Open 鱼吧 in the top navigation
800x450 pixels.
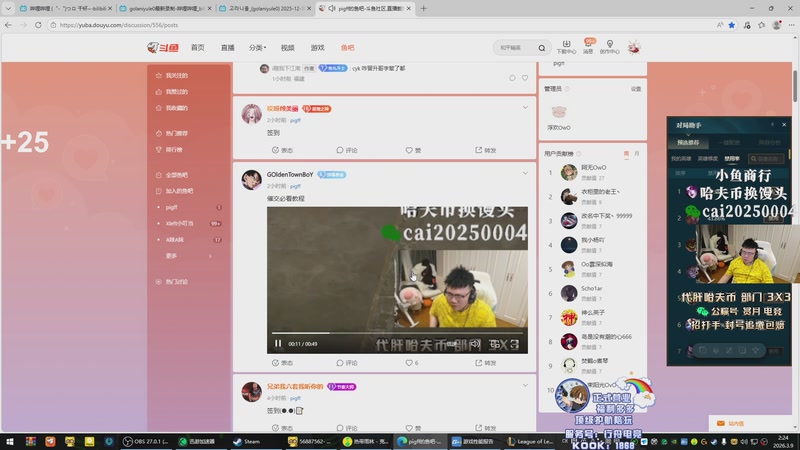[x=347, y=47]
